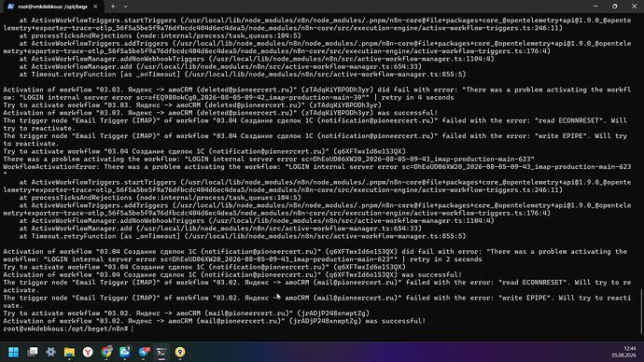Click the workflow ID "(jrADjP248xnmptZg) was successful!"

(x=357, y=321)
